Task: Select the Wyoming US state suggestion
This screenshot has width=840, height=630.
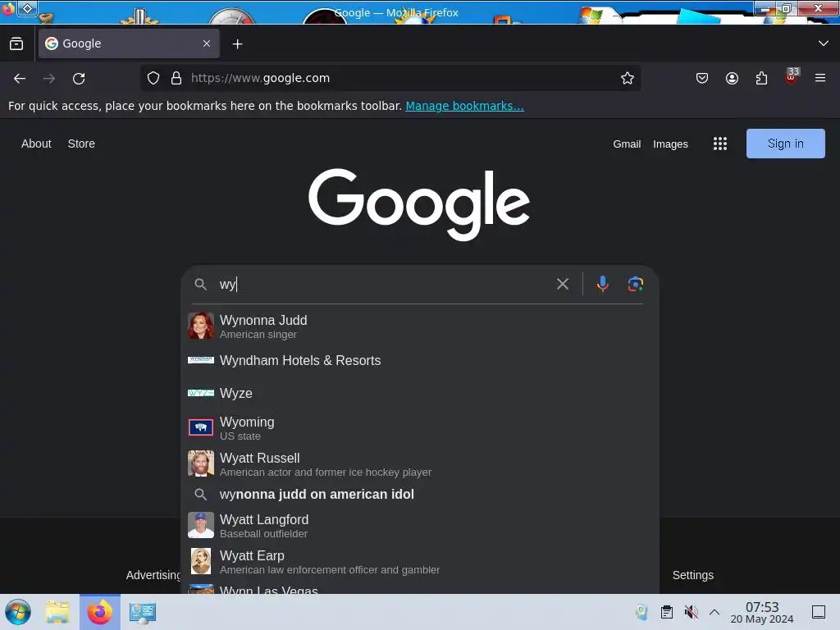Action: point(420,428)
